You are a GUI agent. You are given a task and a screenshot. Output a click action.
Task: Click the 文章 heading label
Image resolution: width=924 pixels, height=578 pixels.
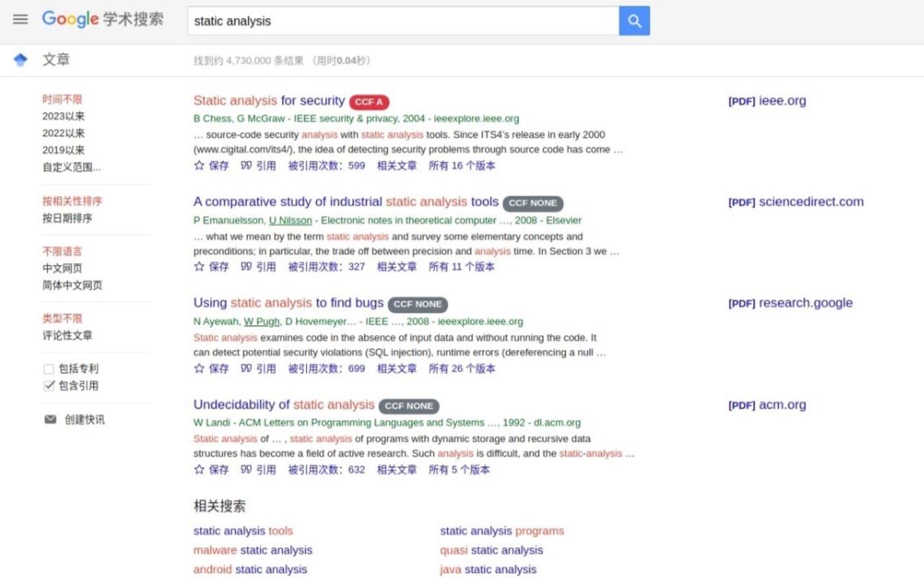pyautogui.click(x=56, y=60)
